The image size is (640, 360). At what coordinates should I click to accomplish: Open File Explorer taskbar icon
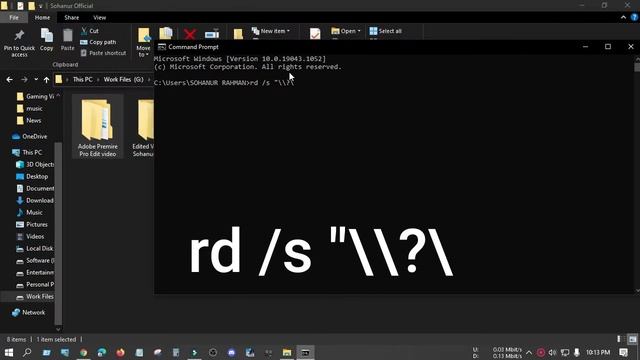287,353
